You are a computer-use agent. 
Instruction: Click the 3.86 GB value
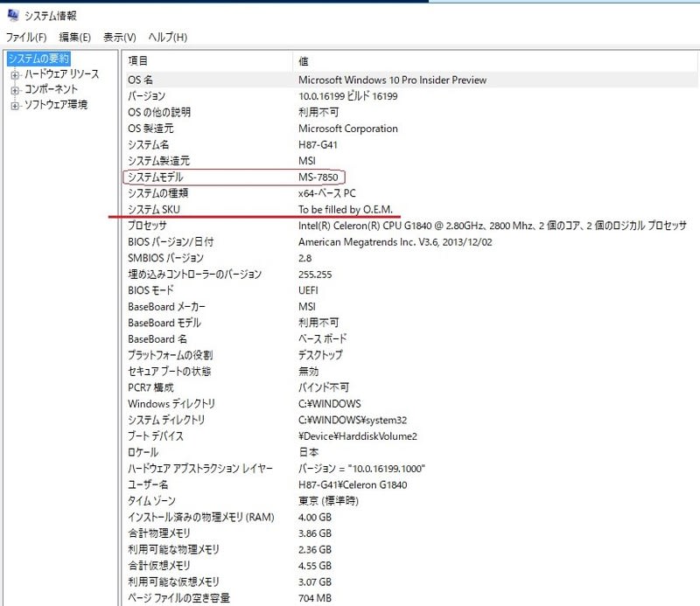[315, 533]
